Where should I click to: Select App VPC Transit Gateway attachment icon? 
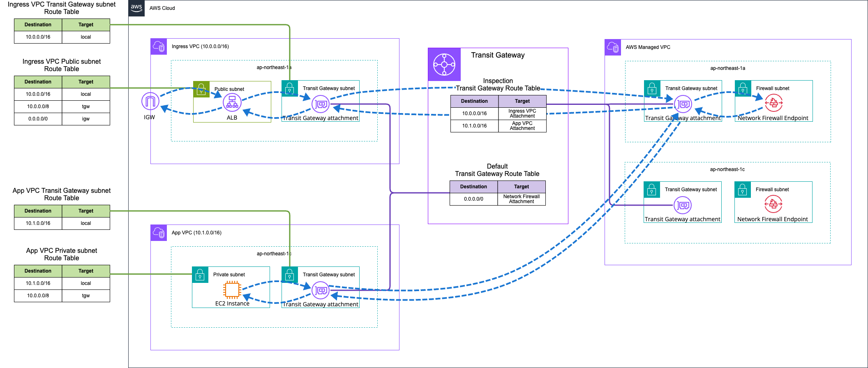pos(321,290)
